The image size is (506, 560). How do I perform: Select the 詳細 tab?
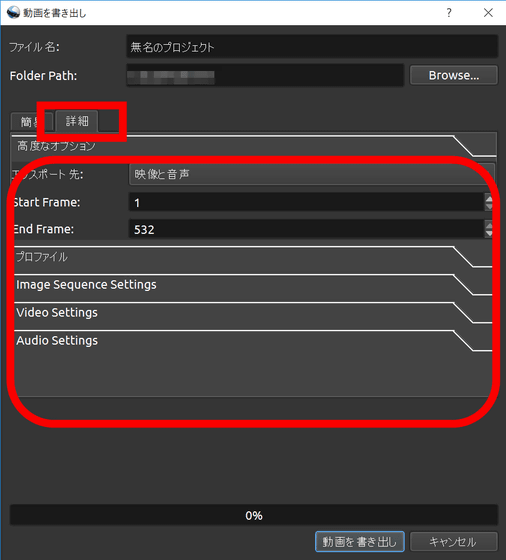[77, 121]
